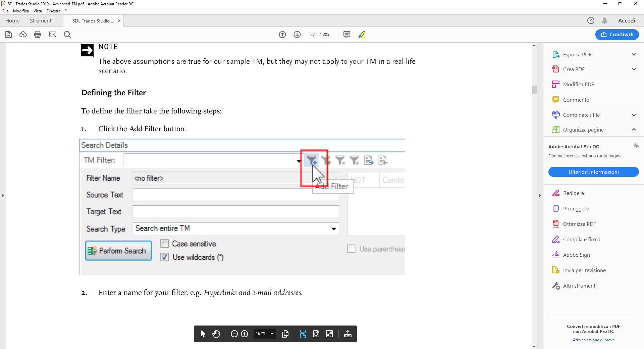Click the save file icon
The width and height of the screenshot is (644, 349).
(8, 35)
